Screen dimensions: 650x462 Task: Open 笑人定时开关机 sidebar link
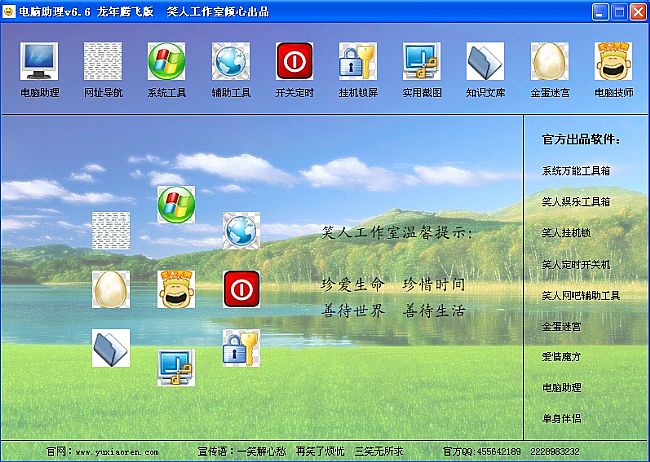(576, 264)
